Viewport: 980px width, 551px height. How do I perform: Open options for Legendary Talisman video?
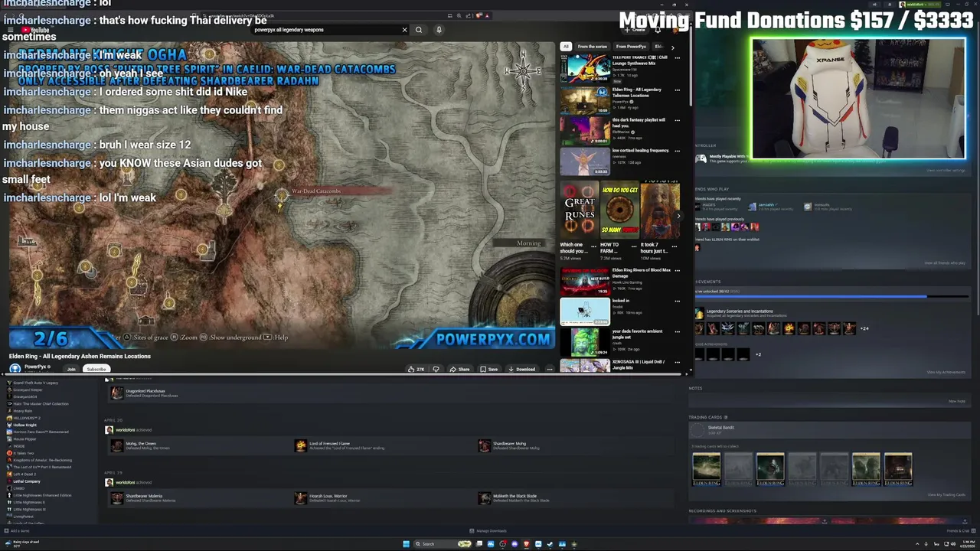click(x=677, y=90)
